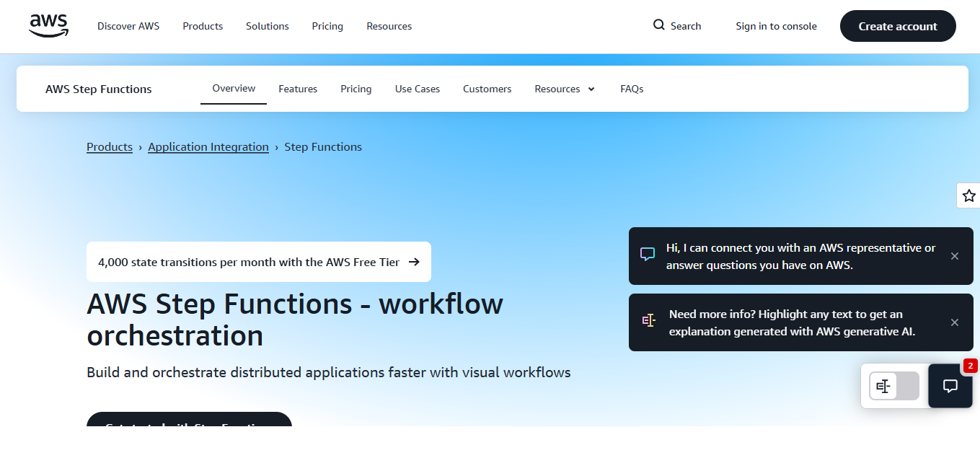
Task: Open the chat bubble icon button
Action: (x=950, y=386)
